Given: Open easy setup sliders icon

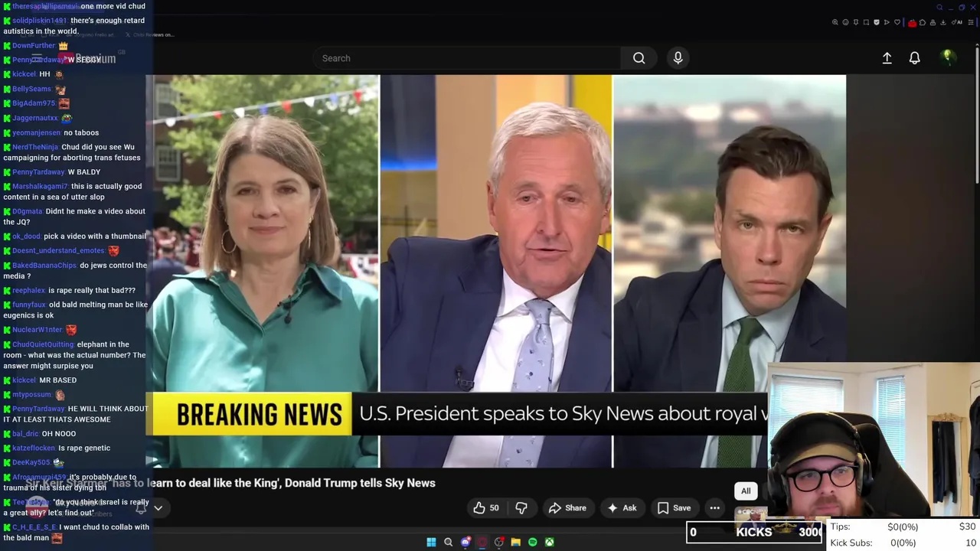Looking at the screenshot, I should 971,22.
